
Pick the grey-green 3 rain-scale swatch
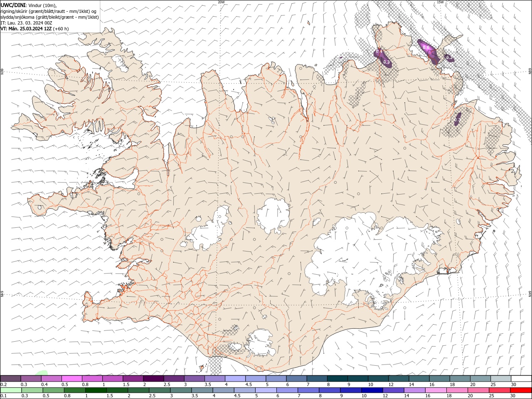(181, 390)
